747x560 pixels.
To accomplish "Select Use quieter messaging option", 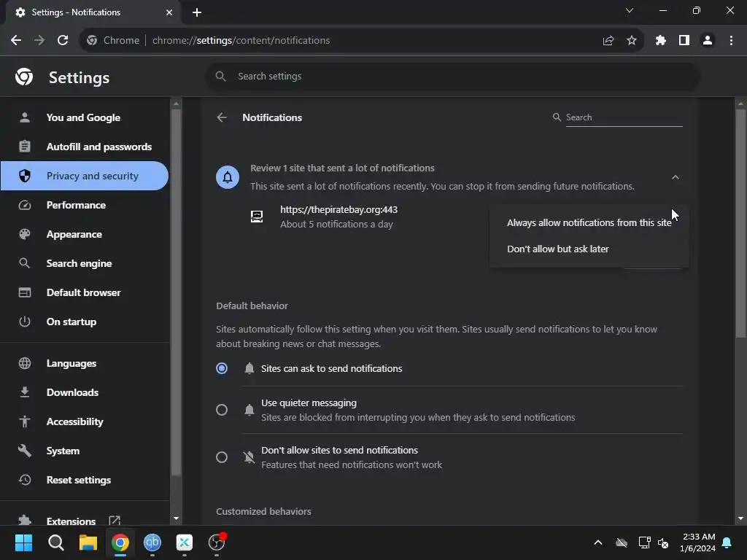I will [x=222, y=410].
